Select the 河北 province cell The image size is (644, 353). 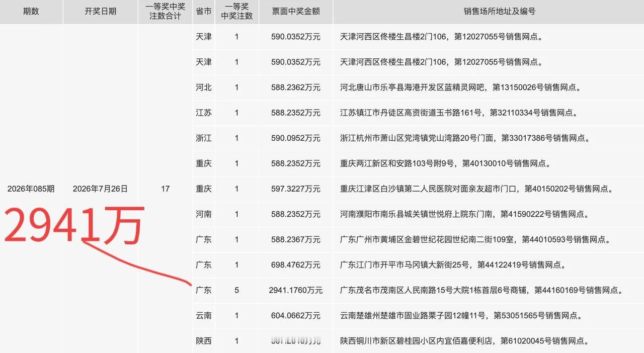(204, 87)
